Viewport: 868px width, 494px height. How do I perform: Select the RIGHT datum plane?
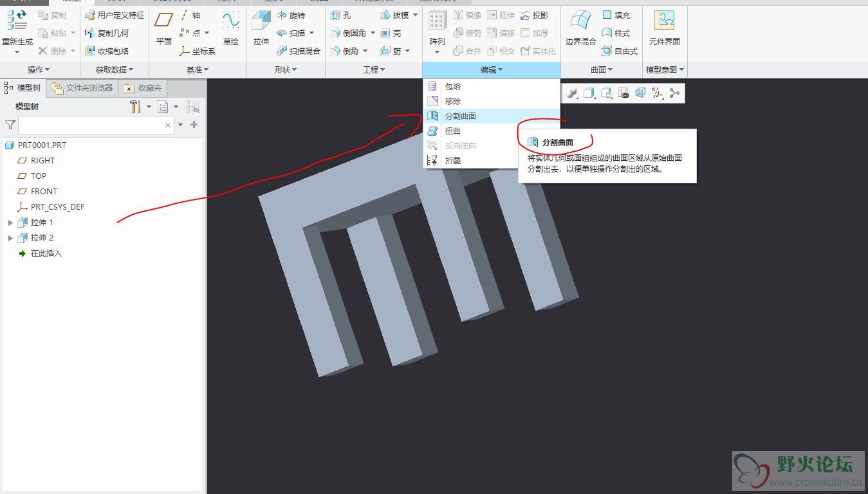click(x=36, y=161)
